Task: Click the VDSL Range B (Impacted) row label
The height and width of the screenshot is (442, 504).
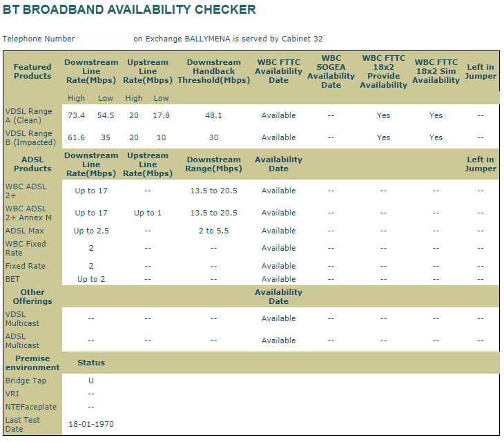Action: [30, 137]
